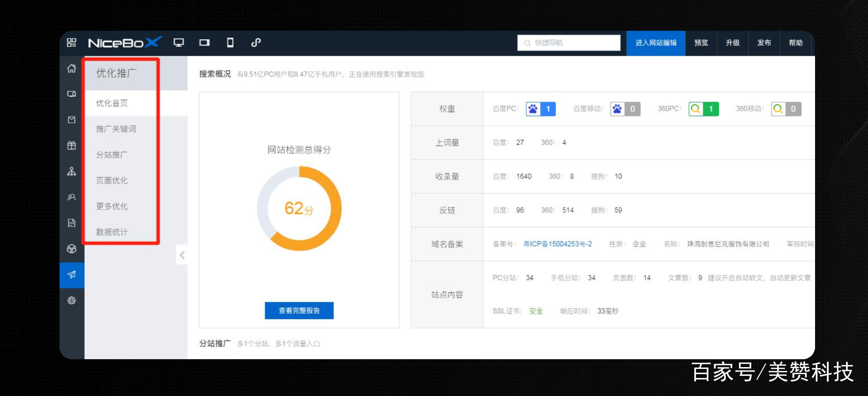Click the 360移动 weight badge
The height and width of the screenshot is (396, 868).
(x=786, y=109)
